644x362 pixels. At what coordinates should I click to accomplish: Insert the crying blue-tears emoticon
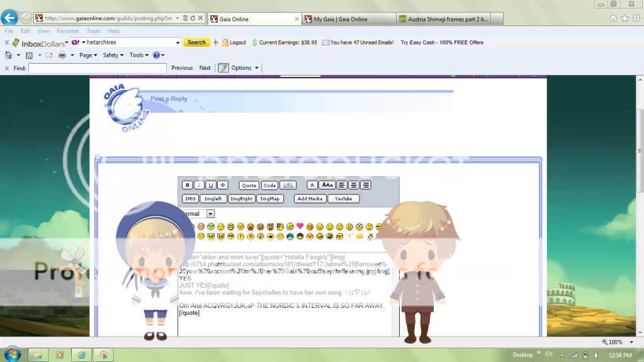coord(211,227)
